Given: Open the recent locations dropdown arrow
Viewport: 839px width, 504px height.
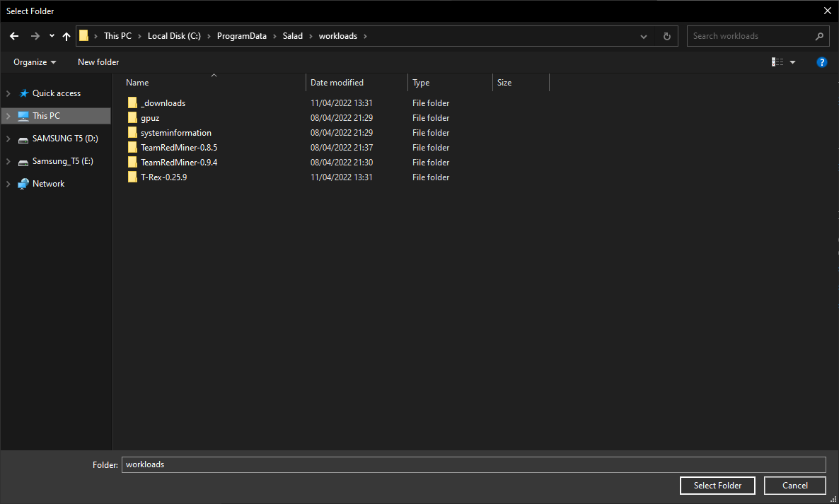Looking at the screenshot, I should coord(52,36).
